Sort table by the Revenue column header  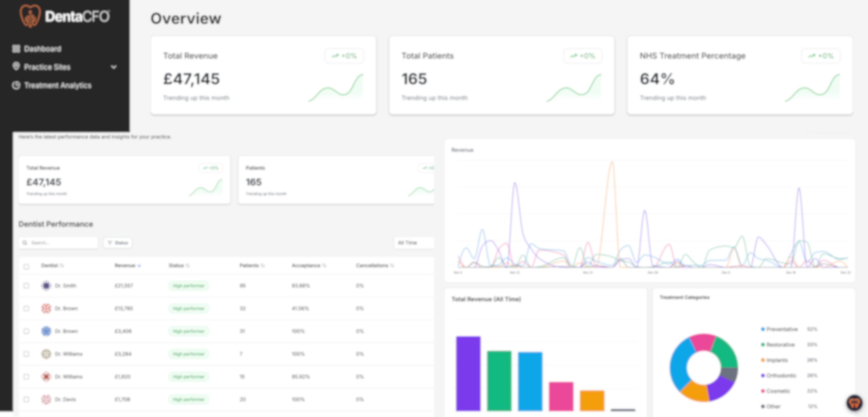[x=125, y=266]
